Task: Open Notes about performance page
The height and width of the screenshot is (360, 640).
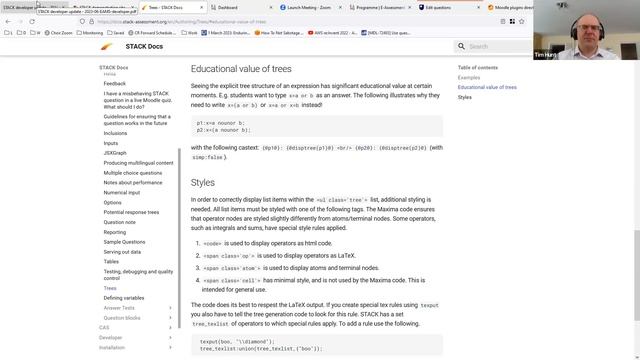Action: click(x=133, y=182)
